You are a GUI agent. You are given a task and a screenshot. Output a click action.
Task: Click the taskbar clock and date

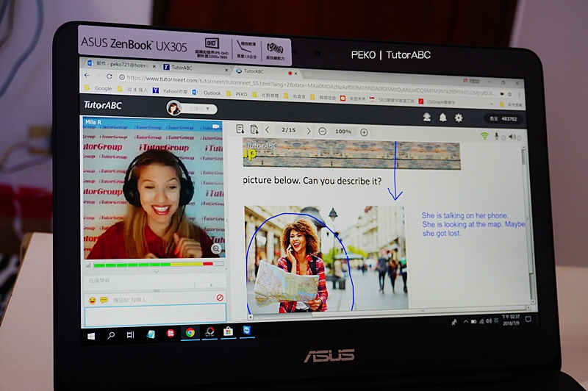[511, 320]
